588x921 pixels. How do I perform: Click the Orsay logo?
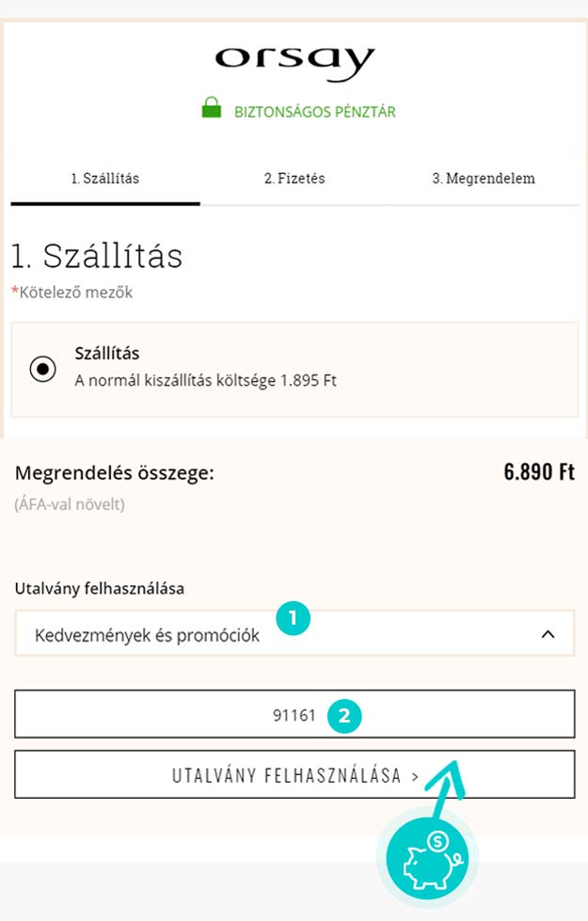pyautogui.click(x=294, y=62)
